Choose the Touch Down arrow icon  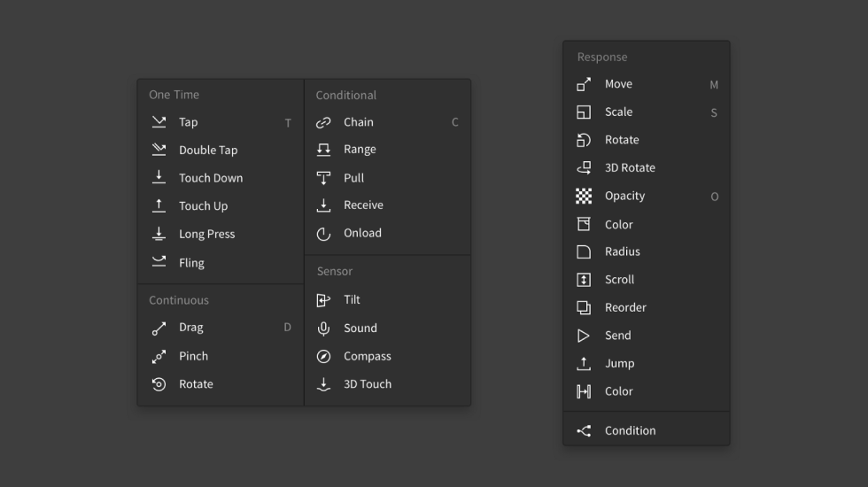159,177
